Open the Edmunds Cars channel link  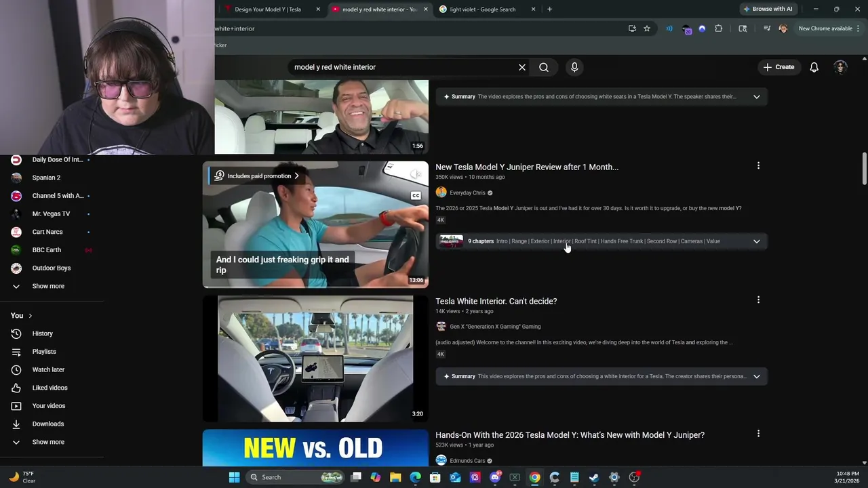[467, 461]
